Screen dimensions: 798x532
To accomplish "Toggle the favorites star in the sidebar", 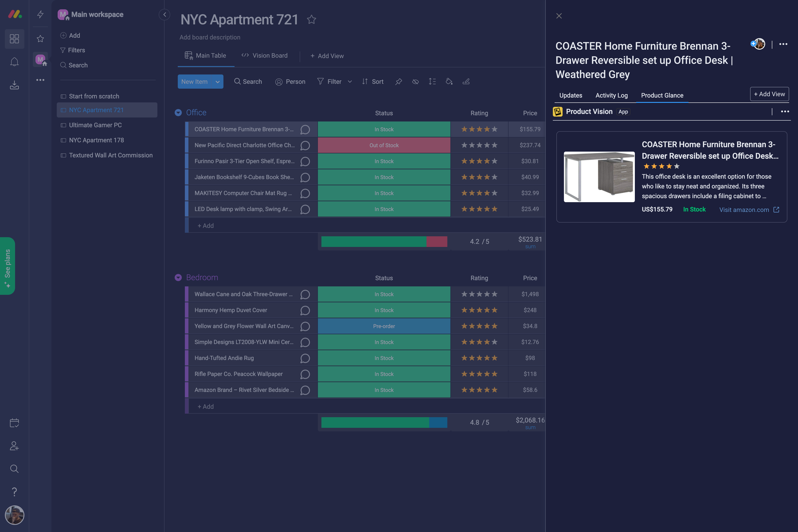I will pyautogui.click(x=40, y=39).
